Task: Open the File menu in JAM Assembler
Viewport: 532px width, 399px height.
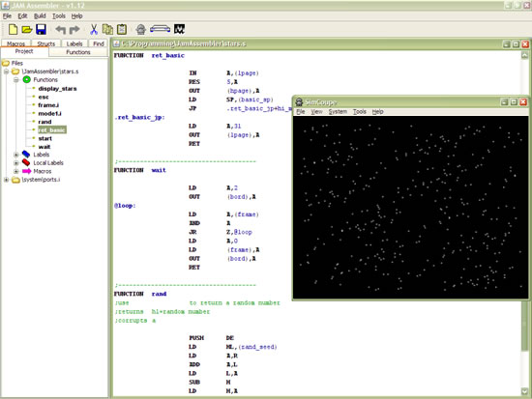Action: (7, 15)
